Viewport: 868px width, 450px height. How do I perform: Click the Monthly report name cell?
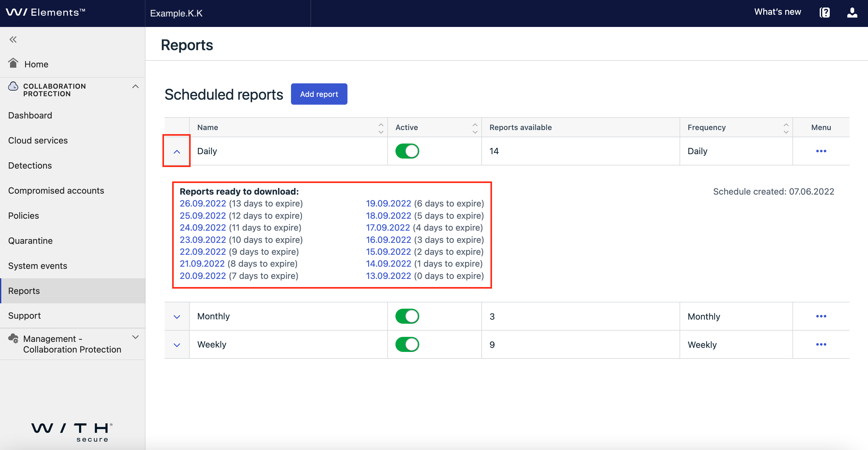pyautogui.click(x=288, y=316)
